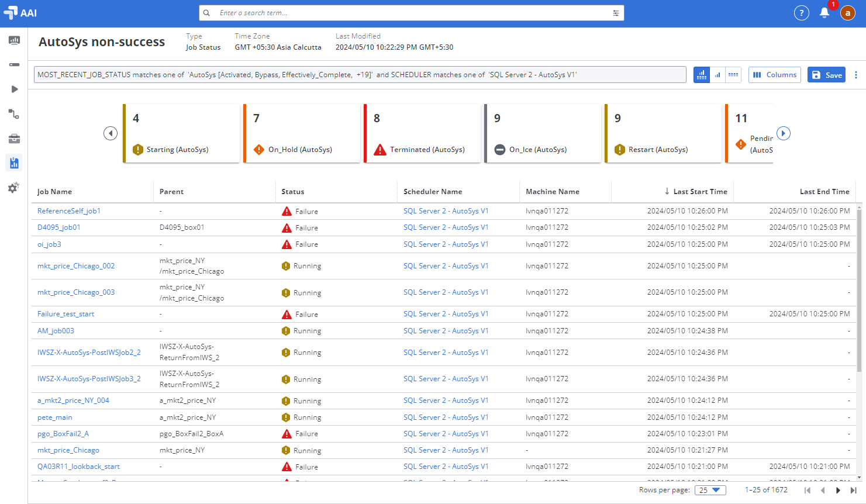Open the help menu question mark icon
This screenshot has width=866, height=504.
coord(802,13)
